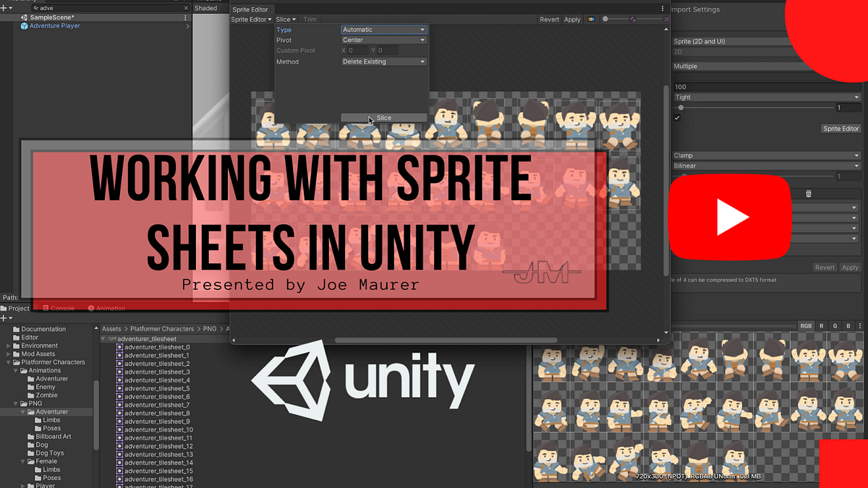Click sprite icon of adventurer_tilesheet_15
Screen dimensions: 868x488
120,471
